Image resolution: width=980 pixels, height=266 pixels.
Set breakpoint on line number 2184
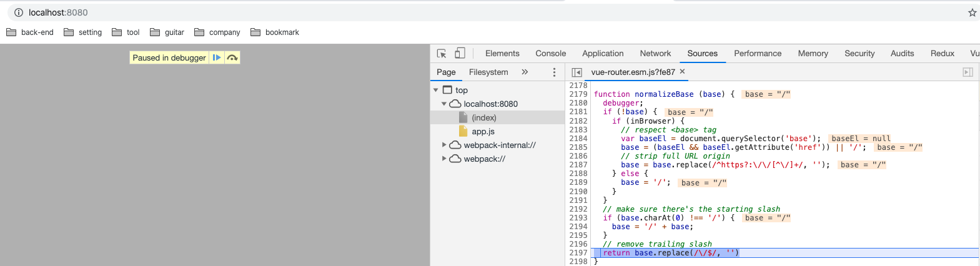(x=578, y=139)
